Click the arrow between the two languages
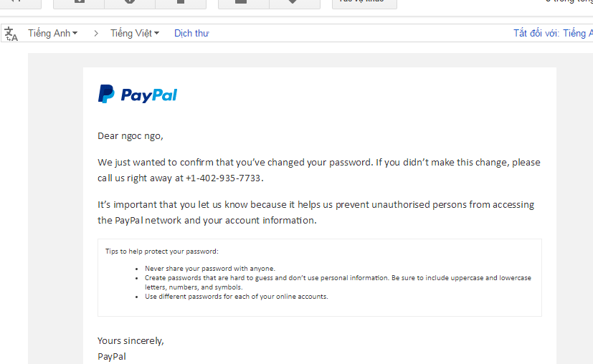The width and height of the screenshot is (593, 364). tap(95, 34)
